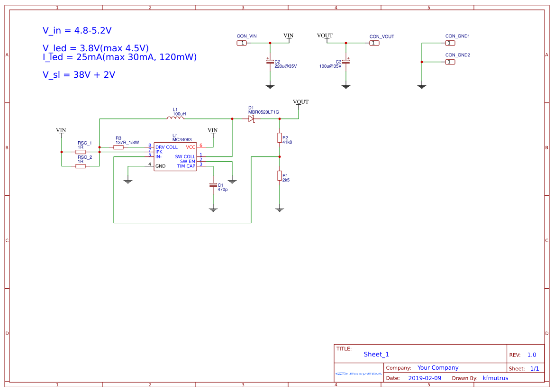Select the 'V_led = 3.8V(max 4.5V)' note
This screenshot has width=554, height=392.
(96, 48)
